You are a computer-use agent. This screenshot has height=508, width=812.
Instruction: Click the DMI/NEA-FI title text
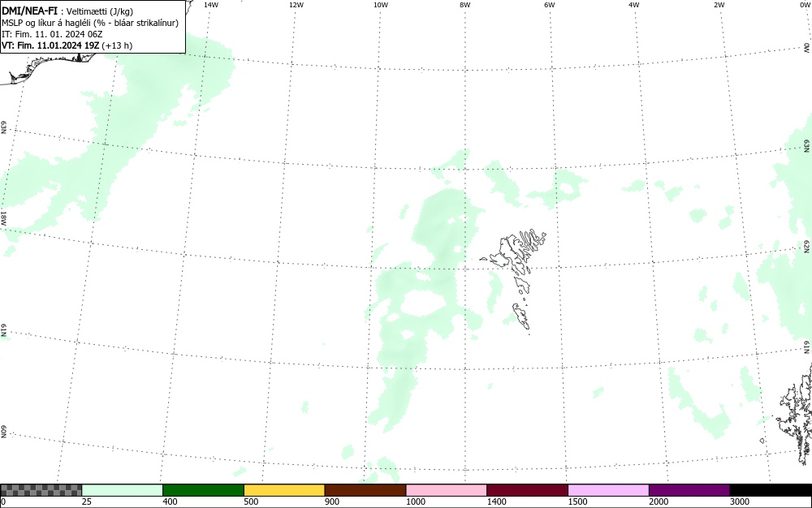(x=29, y=11)
